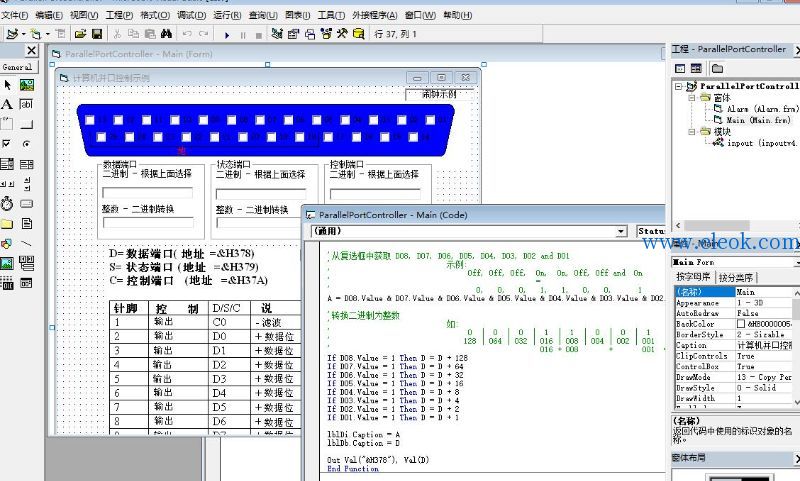Screen dimensions: 800x481
Task: Open Add Form dropdown arrow in toolbar
Action: click(x=47, y=34)
